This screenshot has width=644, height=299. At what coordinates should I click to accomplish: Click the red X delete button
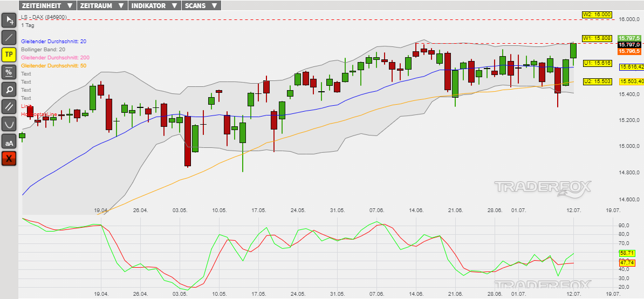[9, 158]
